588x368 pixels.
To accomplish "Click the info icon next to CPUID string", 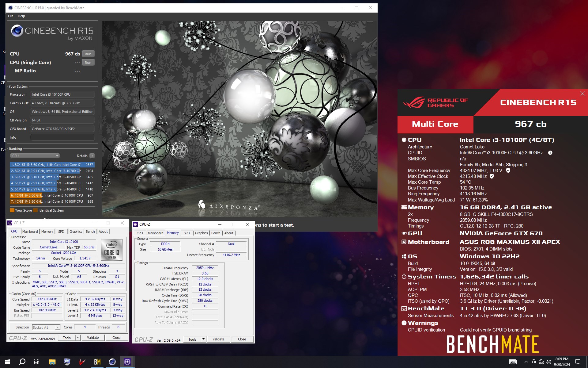I will click(x=550, y=153).
